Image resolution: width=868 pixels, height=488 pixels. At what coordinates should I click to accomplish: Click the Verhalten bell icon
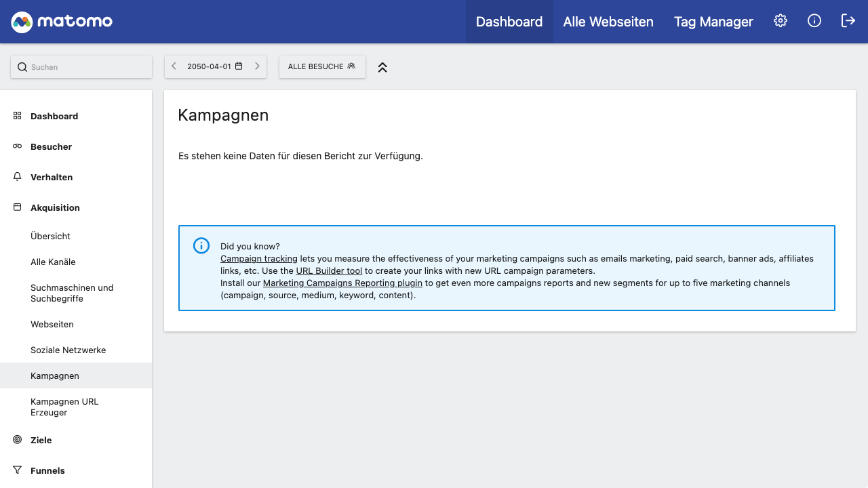click(18, 177)
